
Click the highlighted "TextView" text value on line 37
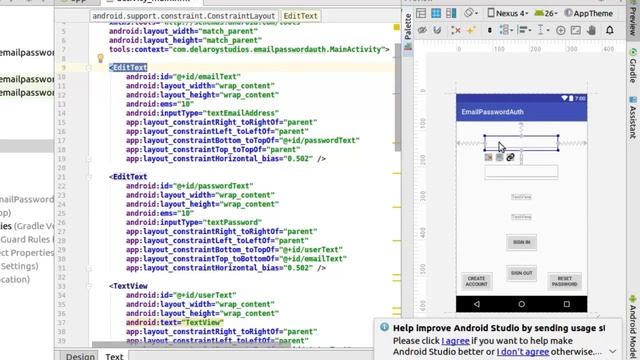[202, 322]
